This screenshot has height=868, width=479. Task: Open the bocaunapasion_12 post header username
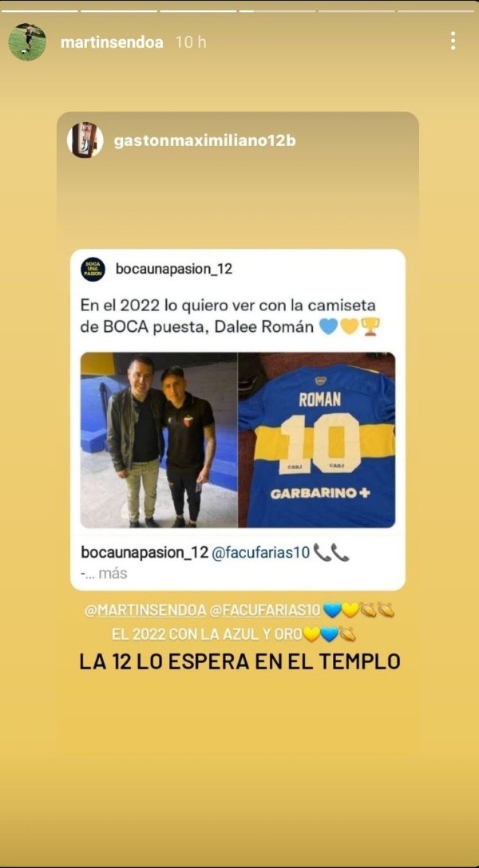[x=174, y=269]
